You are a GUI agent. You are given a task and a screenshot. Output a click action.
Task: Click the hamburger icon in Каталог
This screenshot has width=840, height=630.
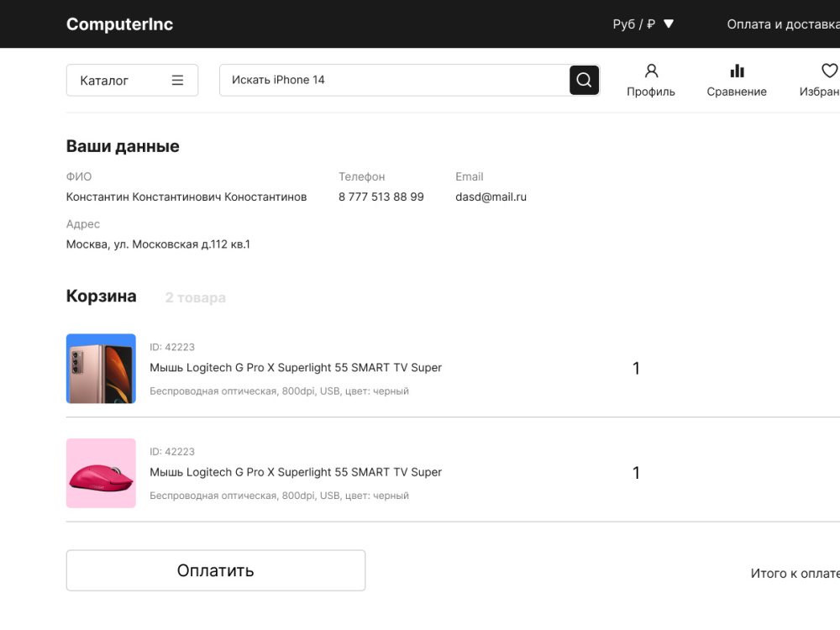[177, 81]
